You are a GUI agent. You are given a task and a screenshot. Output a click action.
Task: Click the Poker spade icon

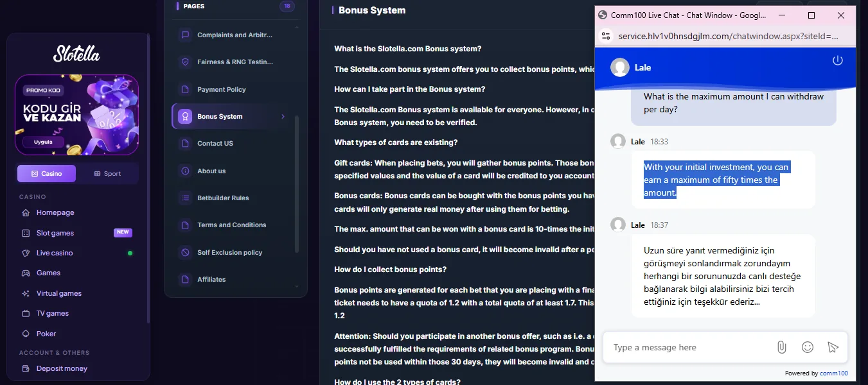26,334
